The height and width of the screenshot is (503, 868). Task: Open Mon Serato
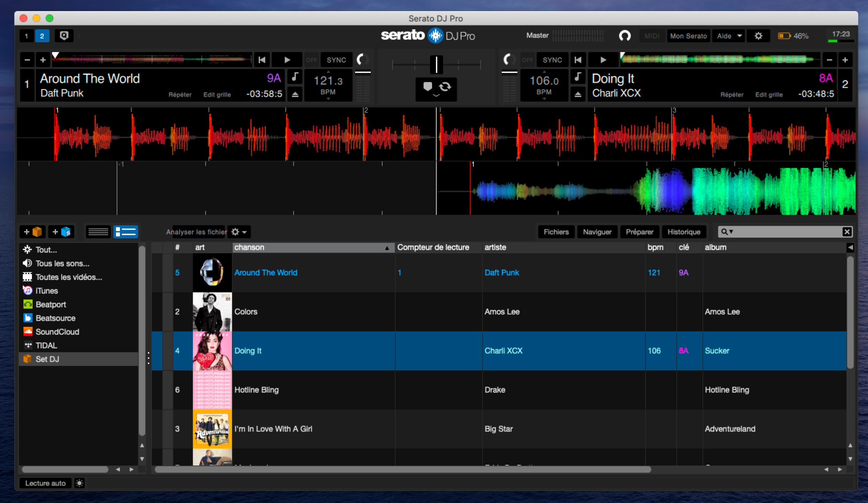(x=688, y=36)
